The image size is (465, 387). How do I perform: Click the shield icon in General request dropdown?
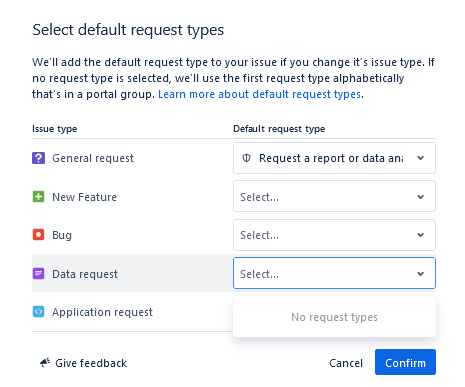pos(246,158)
